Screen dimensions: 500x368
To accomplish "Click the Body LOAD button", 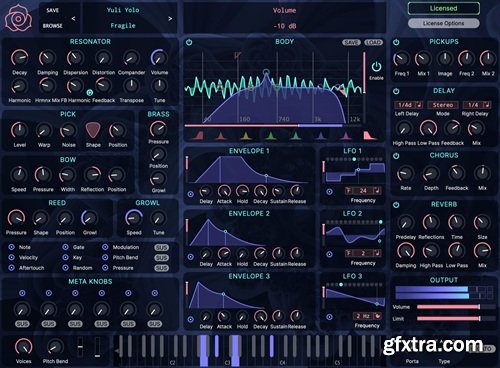I will tap(373, 42).
